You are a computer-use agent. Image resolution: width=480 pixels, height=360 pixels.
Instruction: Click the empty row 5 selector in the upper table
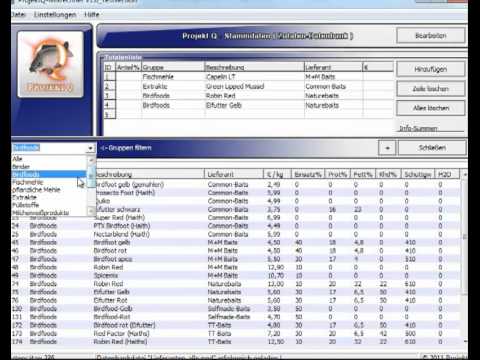point(110,115)
